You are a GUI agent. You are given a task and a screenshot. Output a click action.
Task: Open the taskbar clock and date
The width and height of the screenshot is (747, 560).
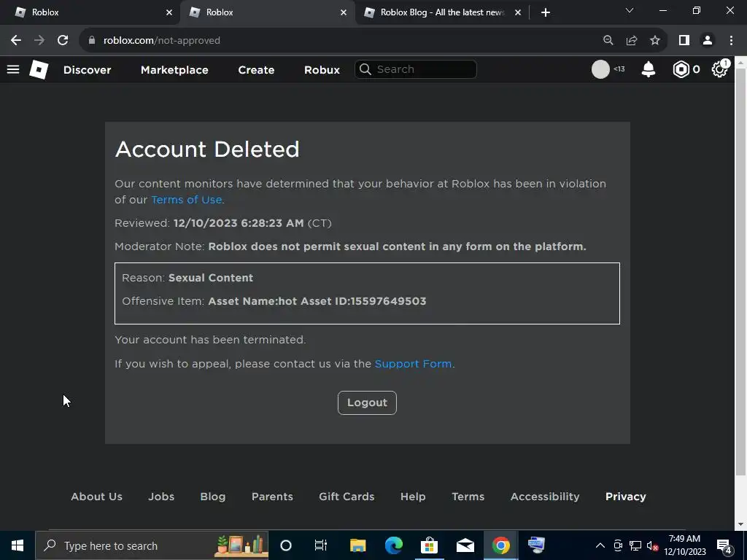click(x=684, y=545)
